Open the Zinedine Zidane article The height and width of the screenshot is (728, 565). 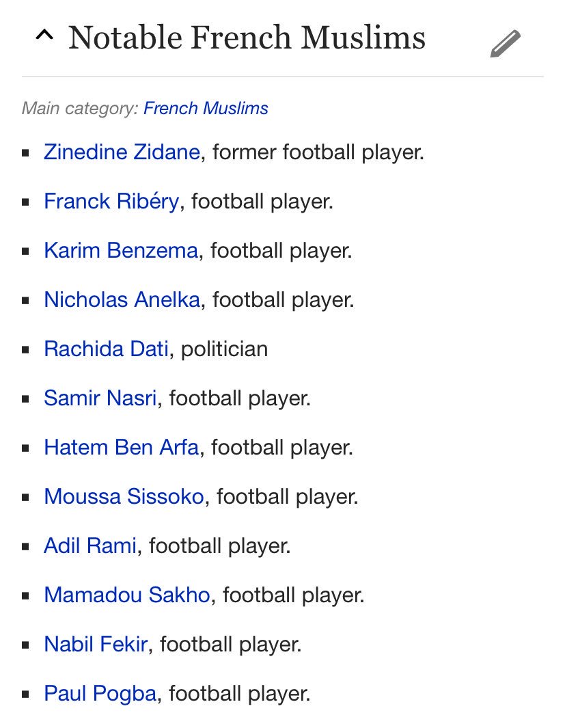click(x=122, y=152)
